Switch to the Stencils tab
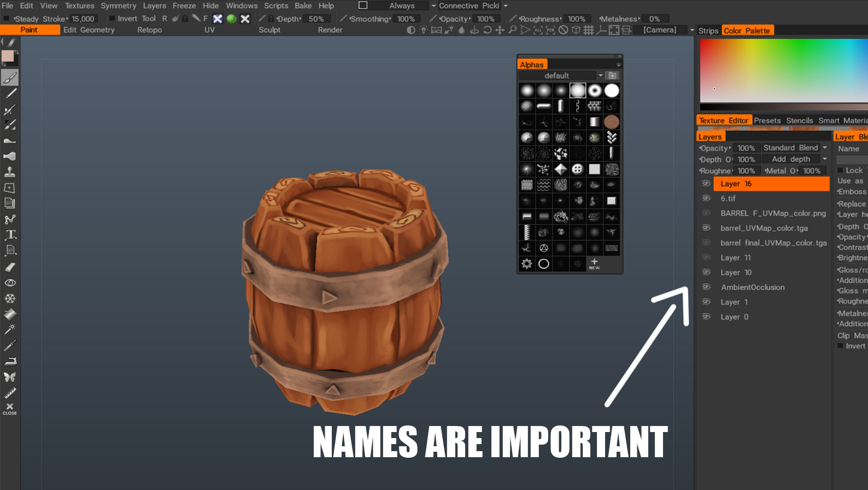Screen dimensions: 868x490 (799, 120)
